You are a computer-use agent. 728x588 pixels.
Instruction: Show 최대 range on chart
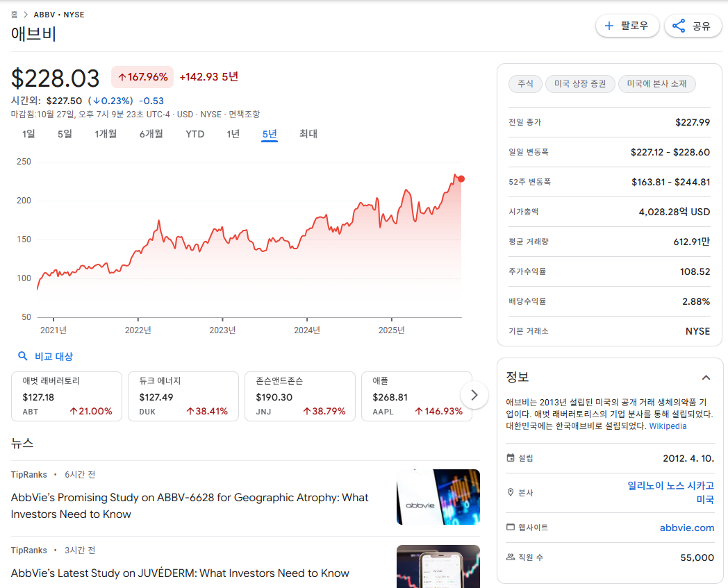tap(308, 134)
